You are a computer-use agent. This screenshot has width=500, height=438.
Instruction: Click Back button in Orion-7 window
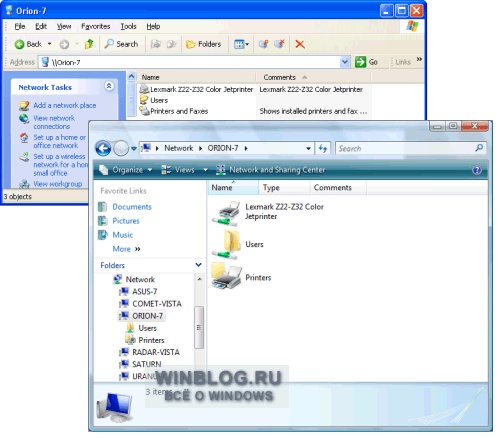pos(28,44)
